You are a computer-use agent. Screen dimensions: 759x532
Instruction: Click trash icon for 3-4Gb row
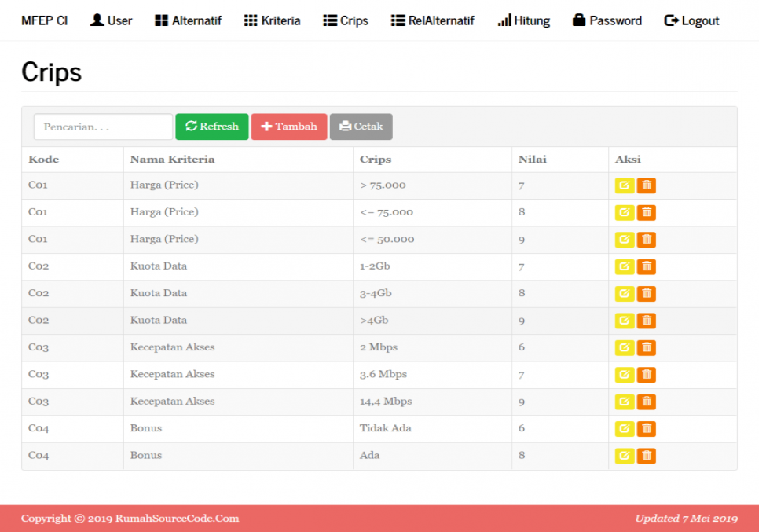click(646, 293)
